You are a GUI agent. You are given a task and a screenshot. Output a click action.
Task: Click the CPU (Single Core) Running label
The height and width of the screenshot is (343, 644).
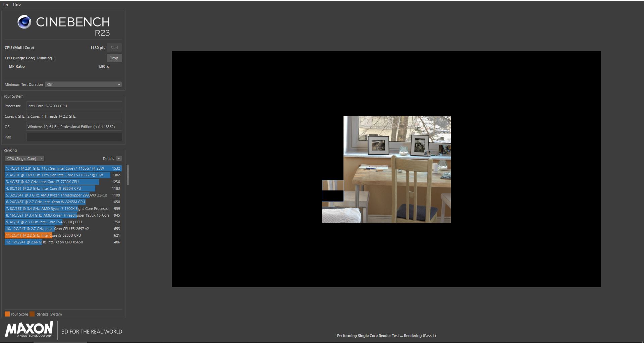(x=30, y=58)
